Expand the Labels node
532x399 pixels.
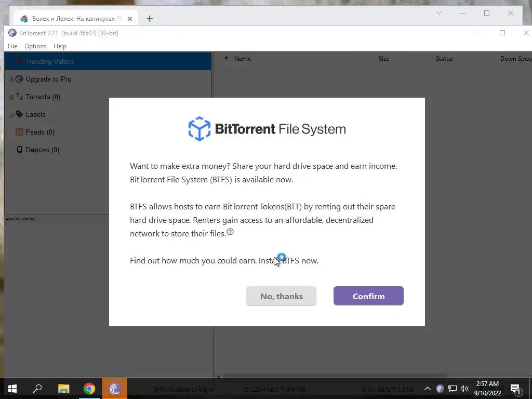11,115
